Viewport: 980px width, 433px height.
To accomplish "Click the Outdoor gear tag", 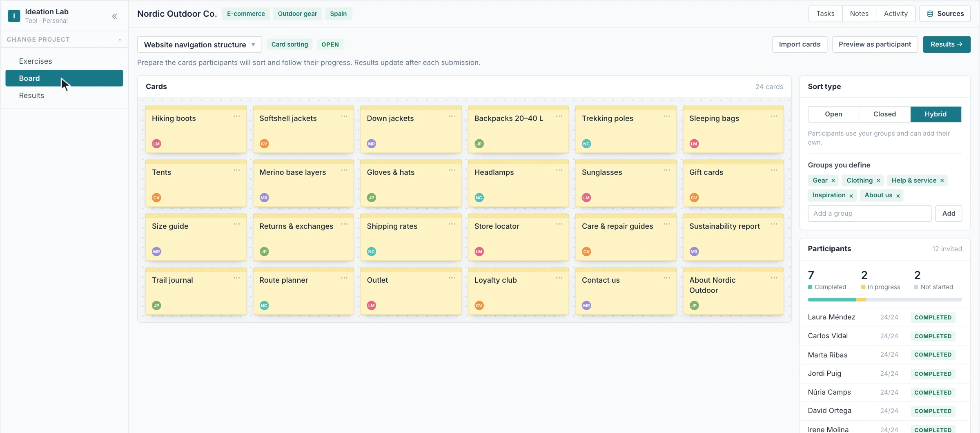I will point(297,13).
